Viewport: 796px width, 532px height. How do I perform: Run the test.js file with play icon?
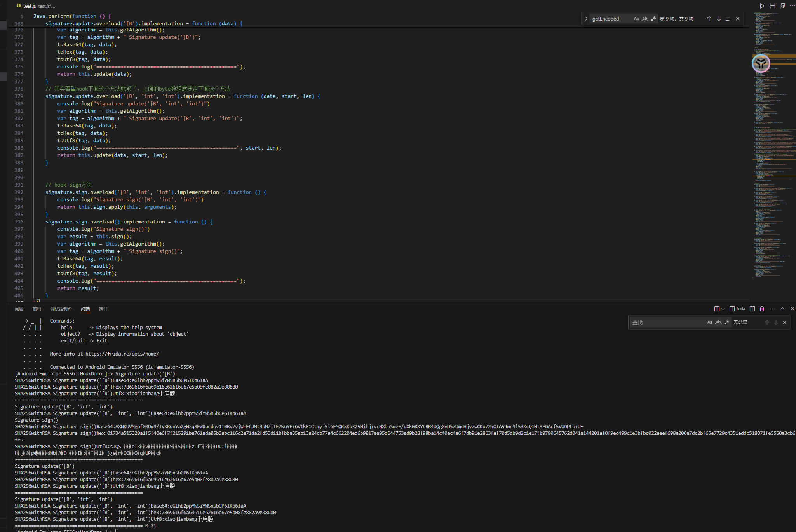click(x=762, y=6)
